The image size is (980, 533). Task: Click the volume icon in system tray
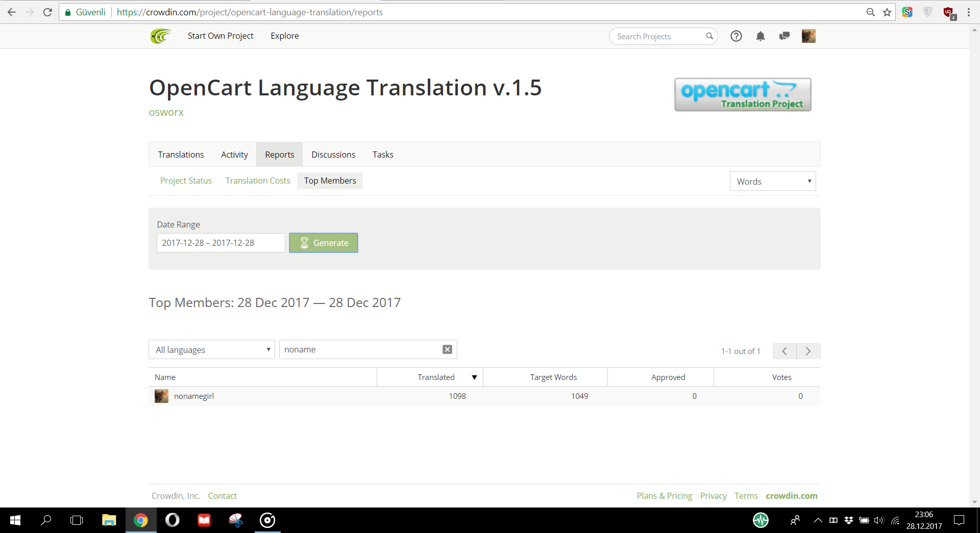[878, 520]
